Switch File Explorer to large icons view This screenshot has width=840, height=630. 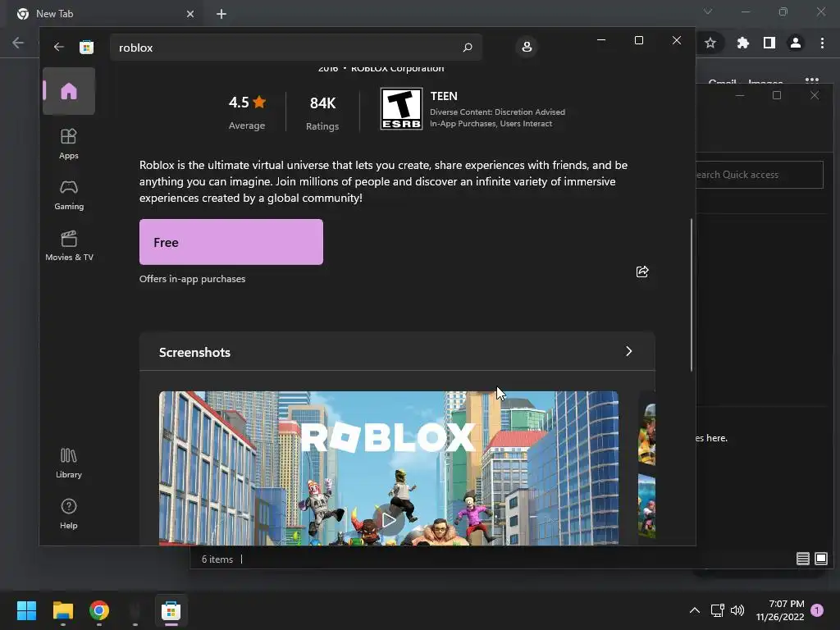[820, 559]
